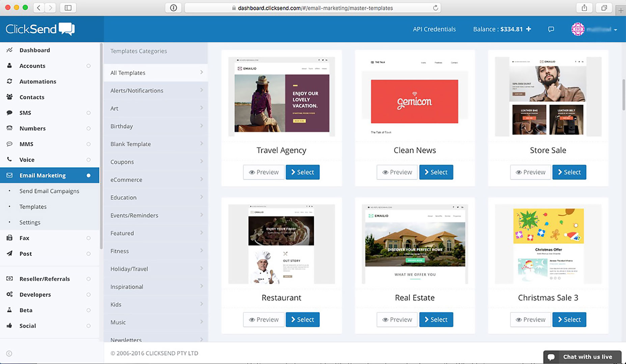
Task: Click the Post paper plane icon
Action: tap(9, 253)
